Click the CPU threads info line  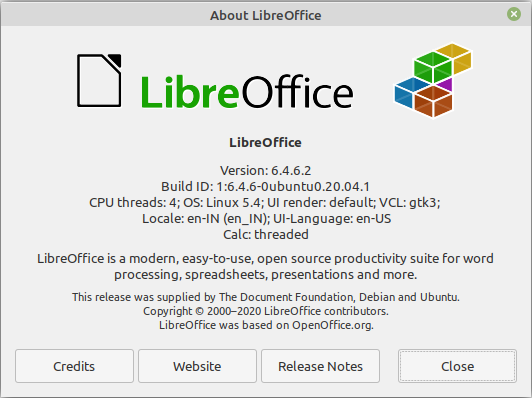tap(265, 202)
